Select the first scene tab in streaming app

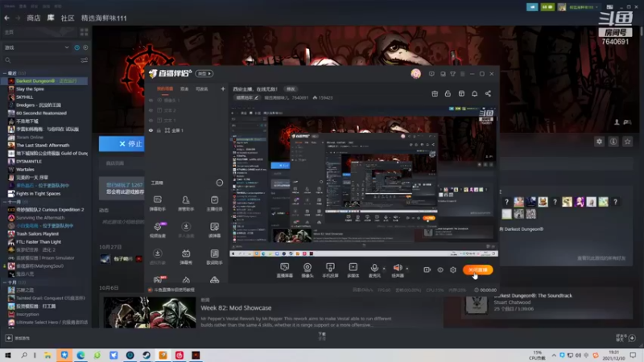click(x=165, y=89)
